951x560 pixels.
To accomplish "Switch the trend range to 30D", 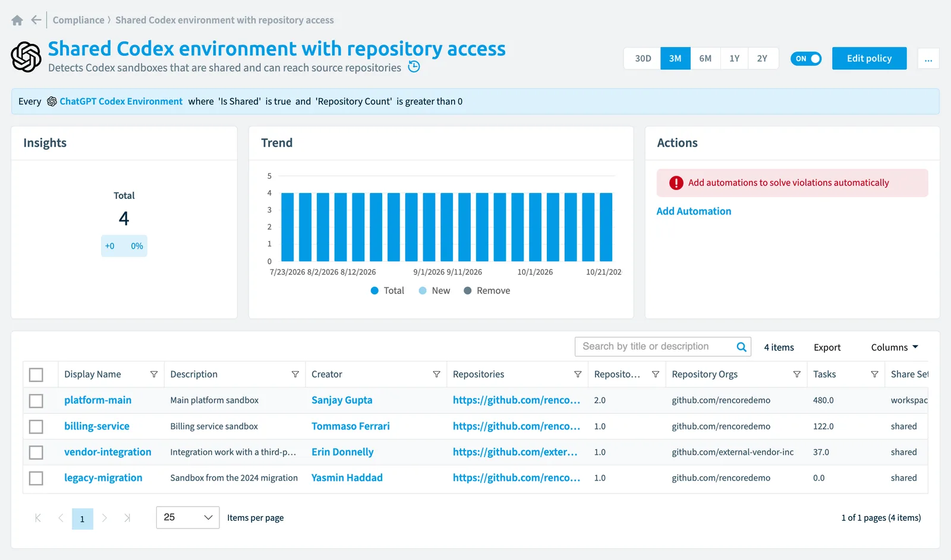I will pos(643,58).
